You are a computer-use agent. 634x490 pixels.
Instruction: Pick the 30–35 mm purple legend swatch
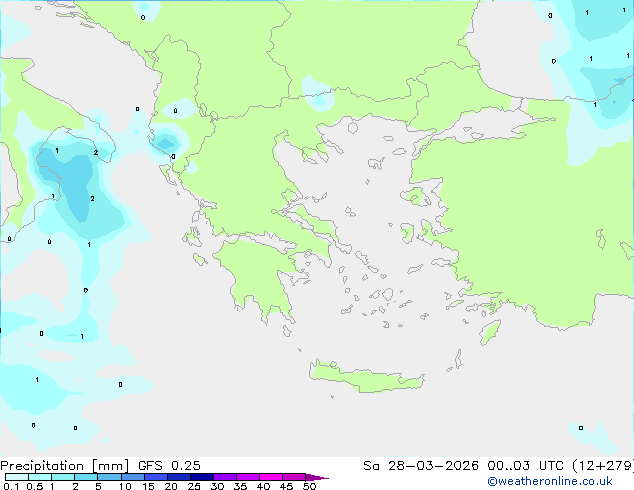pyautogui.click(x=225, y=477)
